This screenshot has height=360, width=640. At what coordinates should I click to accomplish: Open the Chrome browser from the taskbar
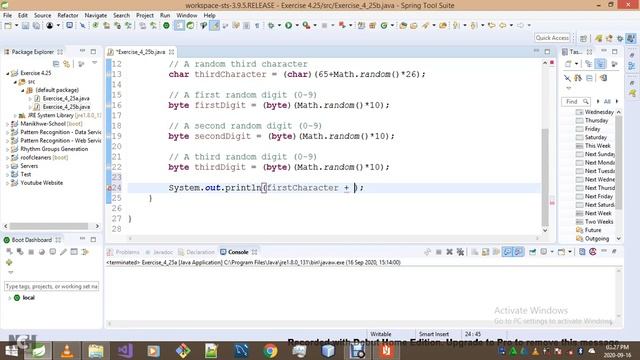click(x=270, y=351)
